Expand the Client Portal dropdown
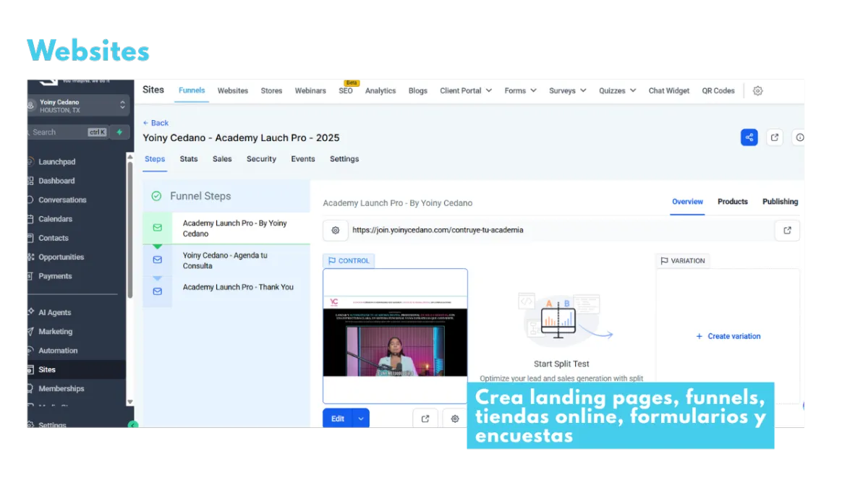 click(466, 90)
